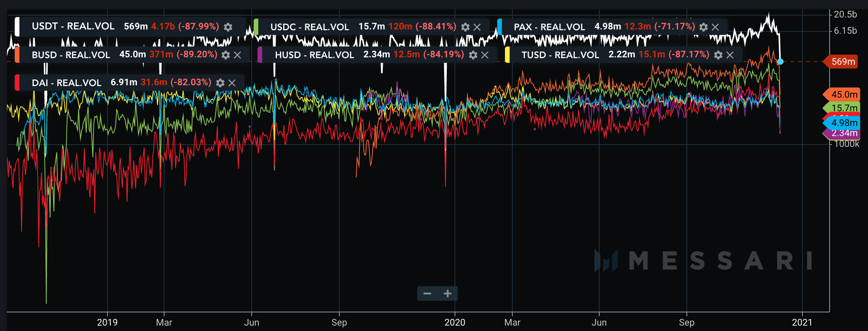Open settings gear for TUSD series
Screen dimensions: 868x331
718,55
